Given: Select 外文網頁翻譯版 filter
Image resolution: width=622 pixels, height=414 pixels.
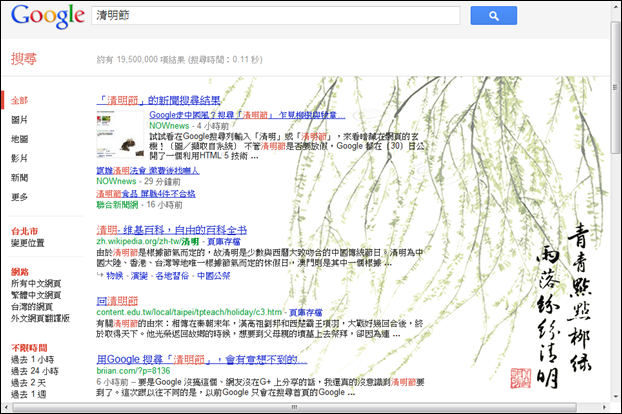Looking at the screenshot, I should coord(40,318).
